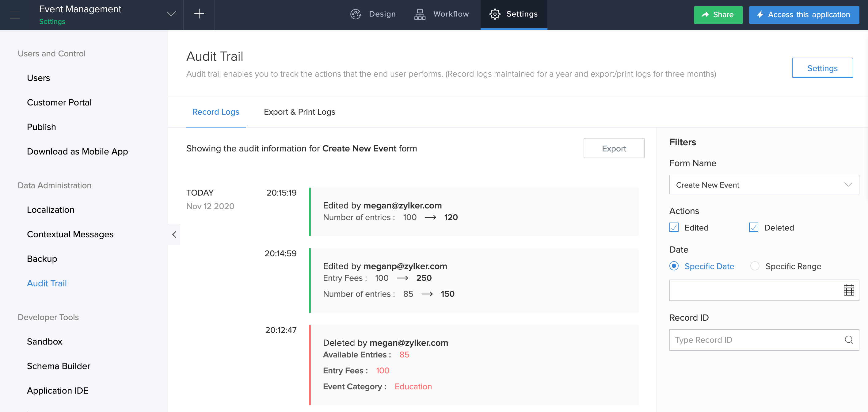
Task: Uncheck the Deleted actions checkbox
Action: [x=753, y=227]
